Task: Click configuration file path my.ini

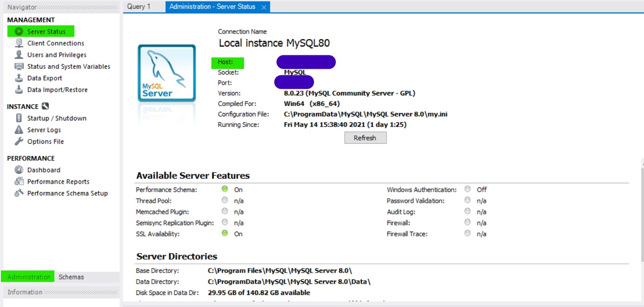Action: coord(366,114)
